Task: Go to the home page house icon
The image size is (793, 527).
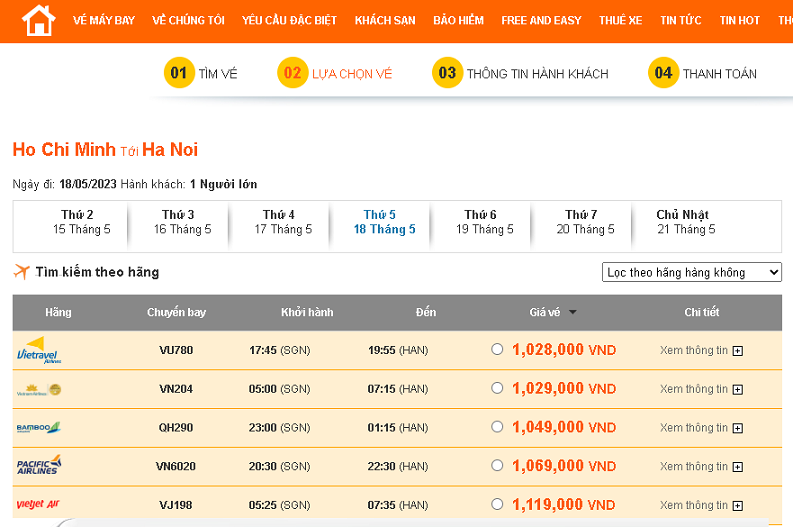Action: tap(38, 20)
